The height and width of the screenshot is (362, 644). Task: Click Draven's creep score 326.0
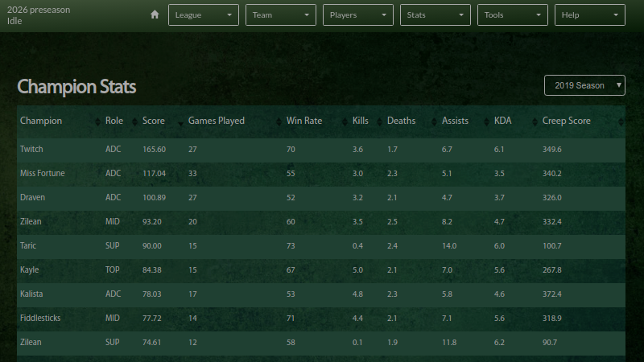[x=552, y=198]
